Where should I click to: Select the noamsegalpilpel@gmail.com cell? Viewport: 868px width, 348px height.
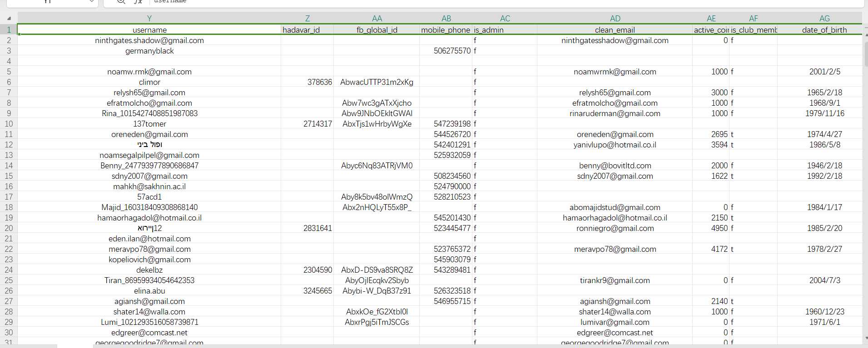149,155
